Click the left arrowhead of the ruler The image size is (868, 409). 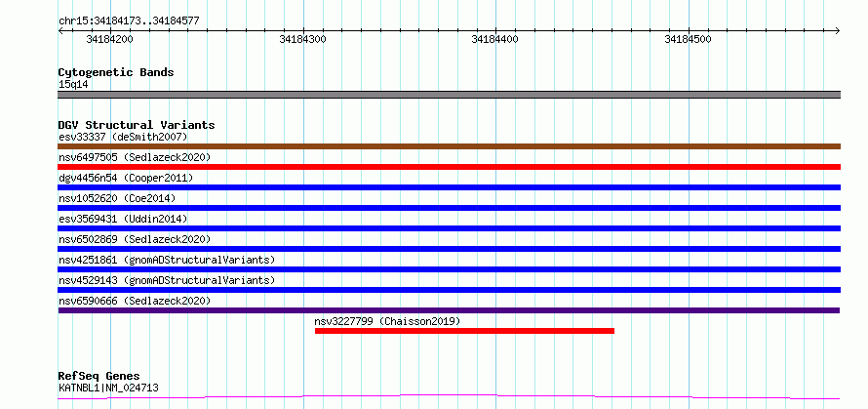pyautogui.click(x=60, y=30)
